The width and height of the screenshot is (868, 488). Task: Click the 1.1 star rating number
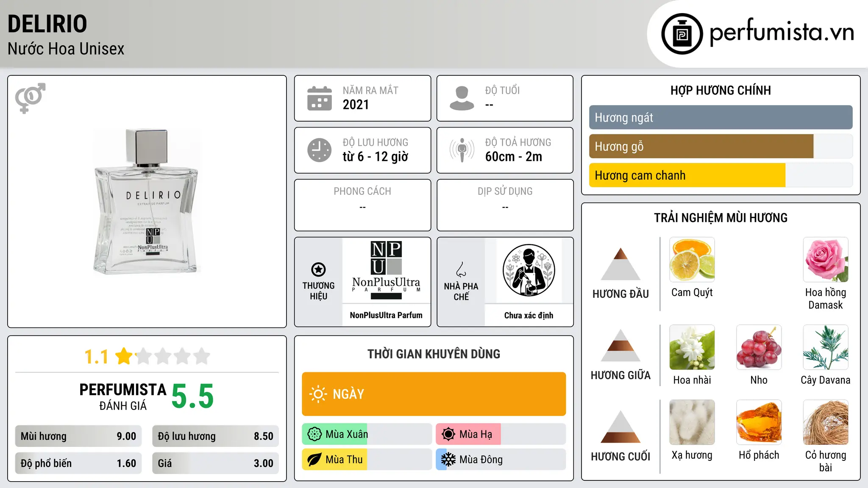[96, 357]
